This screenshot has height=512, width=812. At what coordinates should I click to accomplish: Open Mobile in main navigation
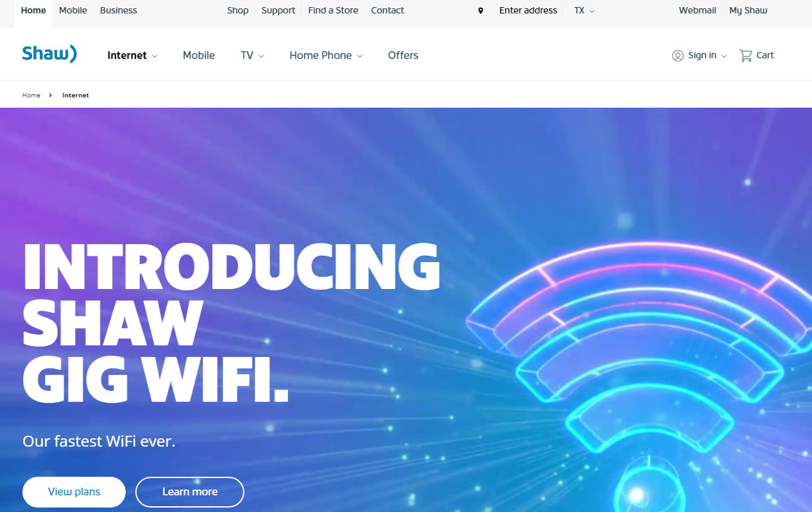[x=199, y=56]
